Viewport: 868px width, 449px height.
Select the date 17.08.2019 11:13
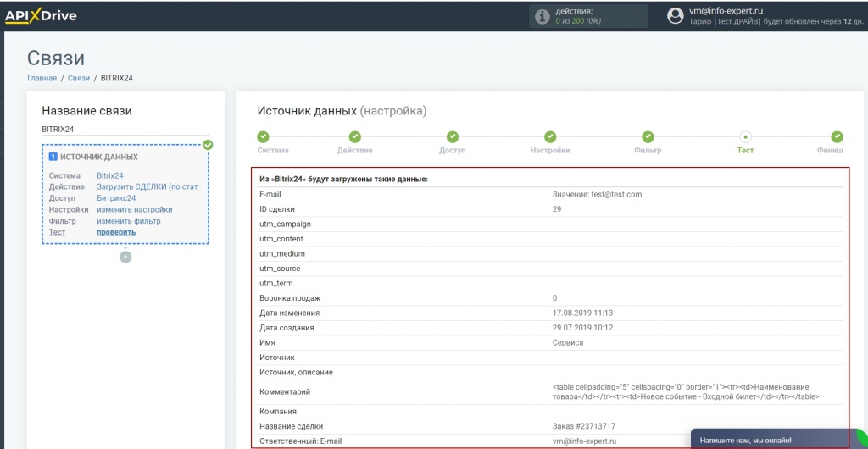(582, 313)
